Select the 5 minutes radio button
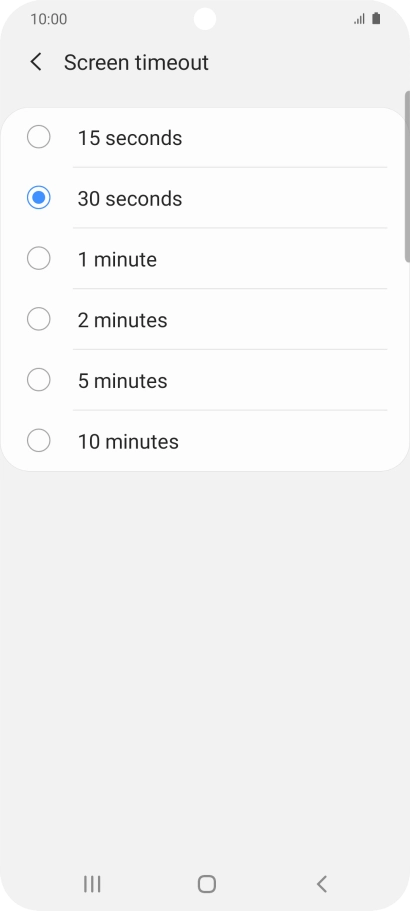This screenshot has height=911, width=410. click(x=38, y=380)
